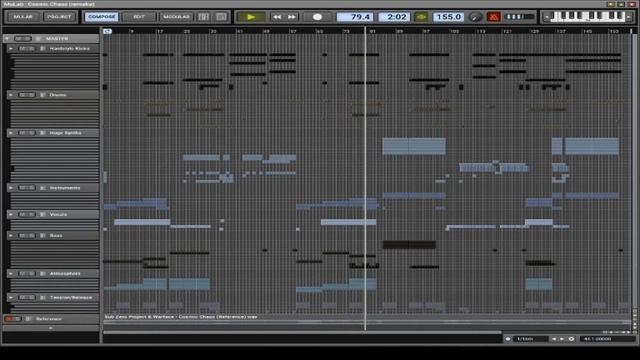The image size is (640, 360).
Task: Solo the Vocals track
Action: point(31,214)
